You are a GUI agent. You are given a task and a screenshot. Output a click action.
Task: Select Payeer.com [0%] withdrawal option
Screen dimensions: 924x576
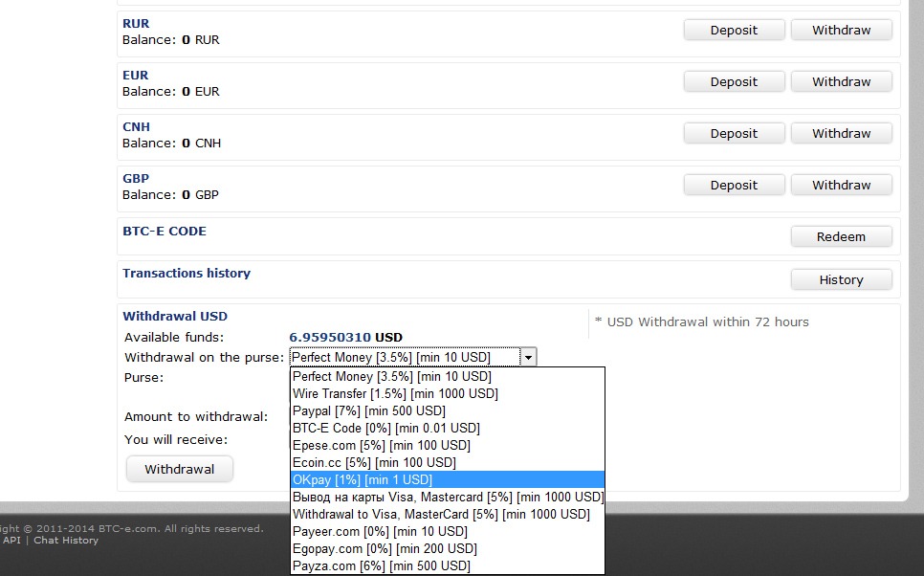[448, 531]
